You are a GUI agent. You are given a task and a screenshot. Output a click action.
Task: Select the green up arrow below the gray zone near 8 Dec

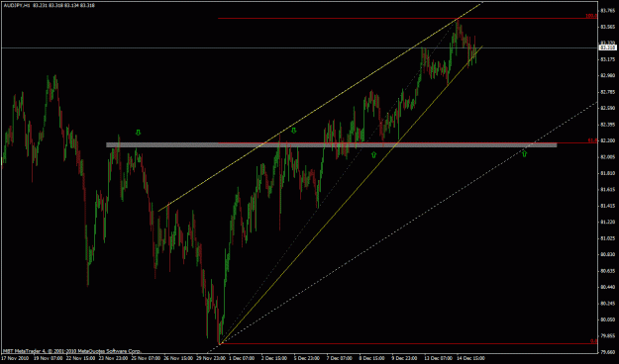click(x=373, y=155)
